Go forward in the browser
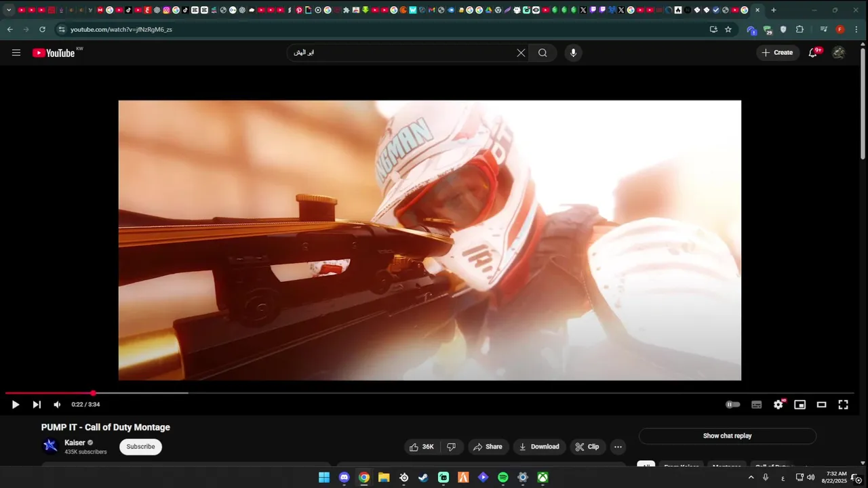Viewport: 868px width, 488px height. coord(26,30)
